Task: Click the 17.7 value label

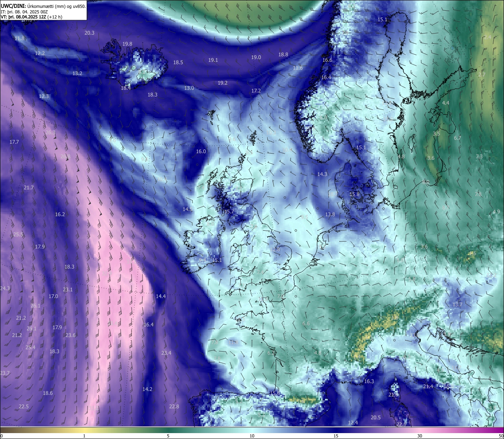Action: (14, 142)
